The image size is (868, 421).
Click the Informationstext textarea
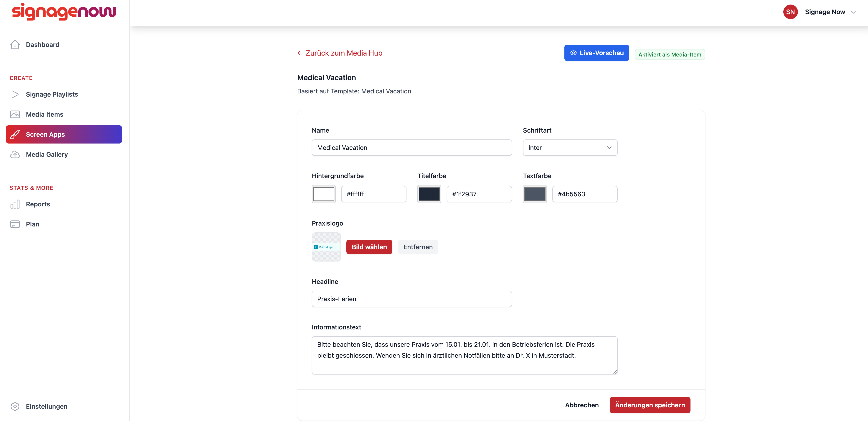pos(464,355)
